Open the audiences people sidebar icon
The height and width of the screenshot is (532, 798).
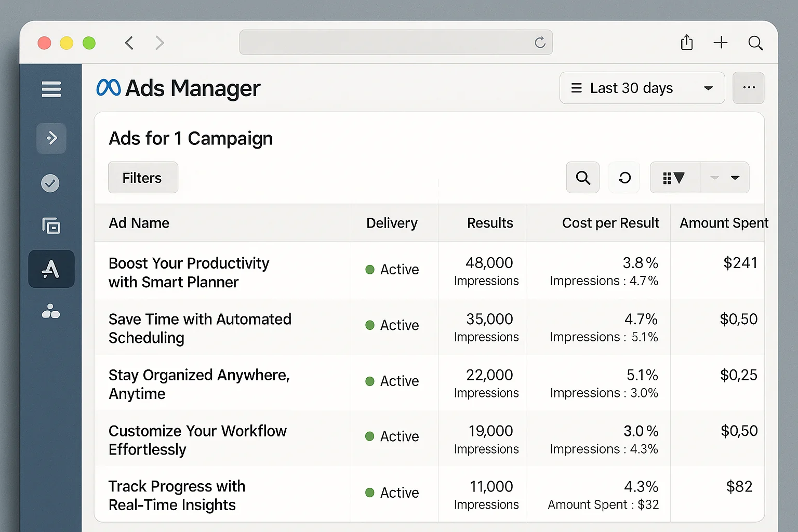(x=51, y=312)
